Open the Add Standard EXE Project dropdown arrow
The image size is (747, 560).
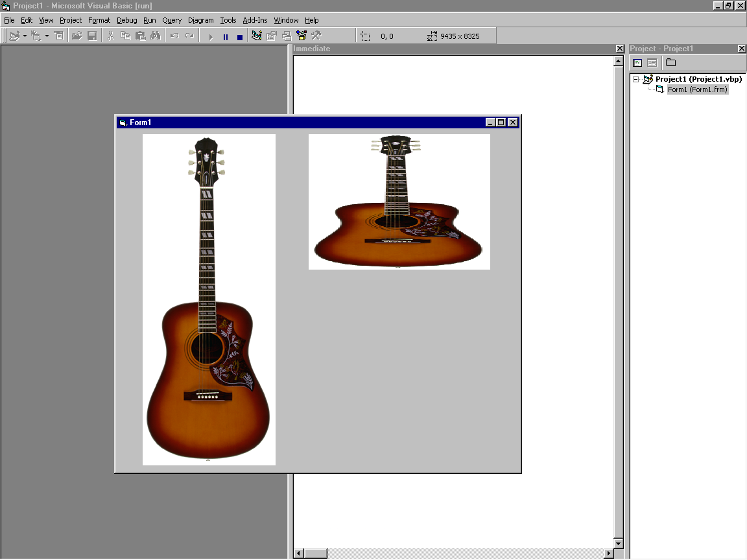coord(25,36)
